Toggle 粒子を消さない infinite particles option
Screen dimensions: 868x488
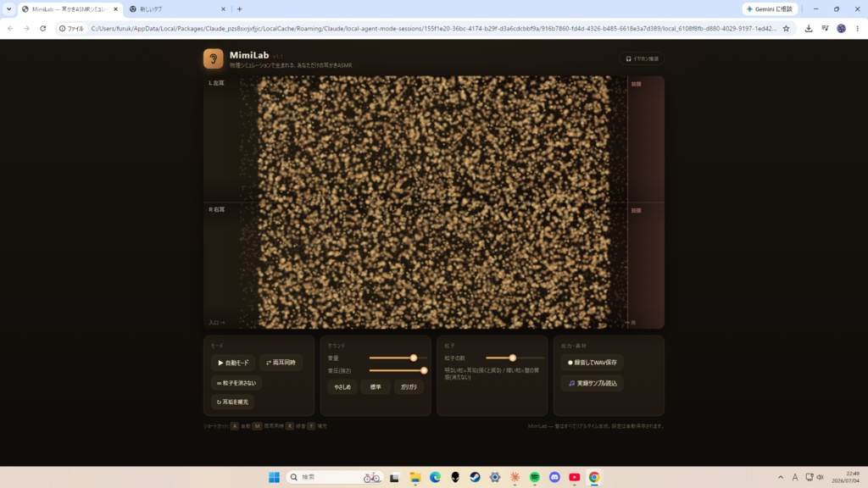click(236, 383)
